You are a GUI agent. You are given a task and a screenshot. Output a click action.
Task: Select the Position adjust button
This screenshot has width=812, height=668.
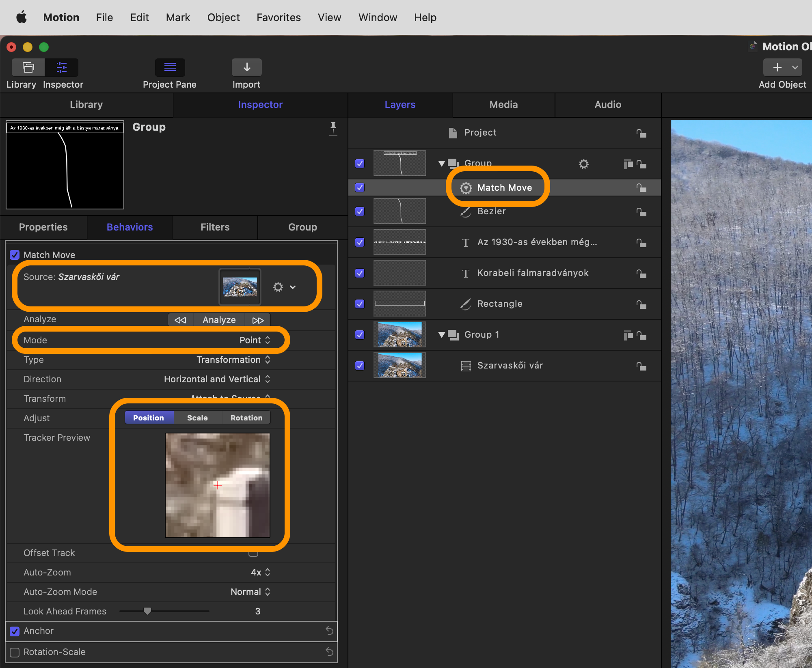click(x=149, y=418)
